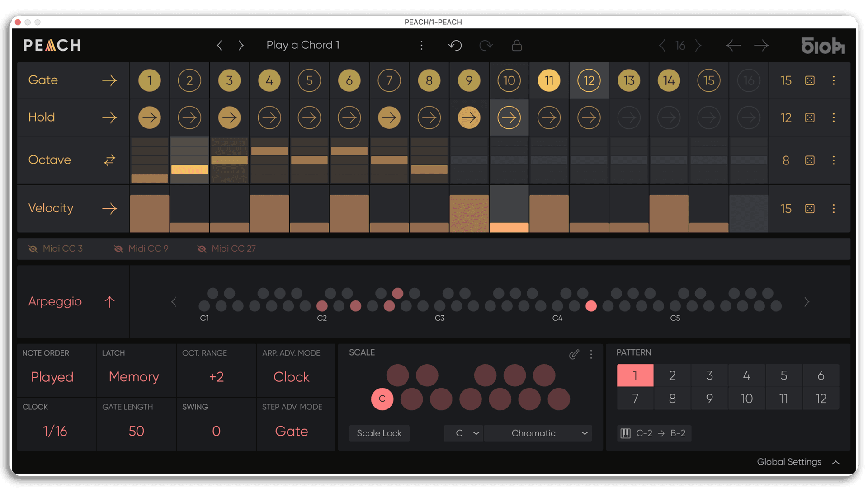Click the highlighted C note in scale
The width and height of the screenshot is (868, 488).
click(x=382, y=399)
